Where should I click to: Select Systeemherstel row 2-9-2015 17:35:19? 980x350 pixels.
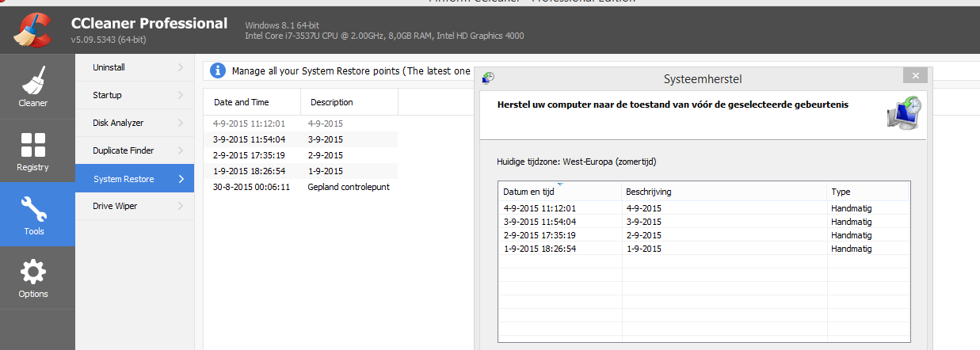704,235
